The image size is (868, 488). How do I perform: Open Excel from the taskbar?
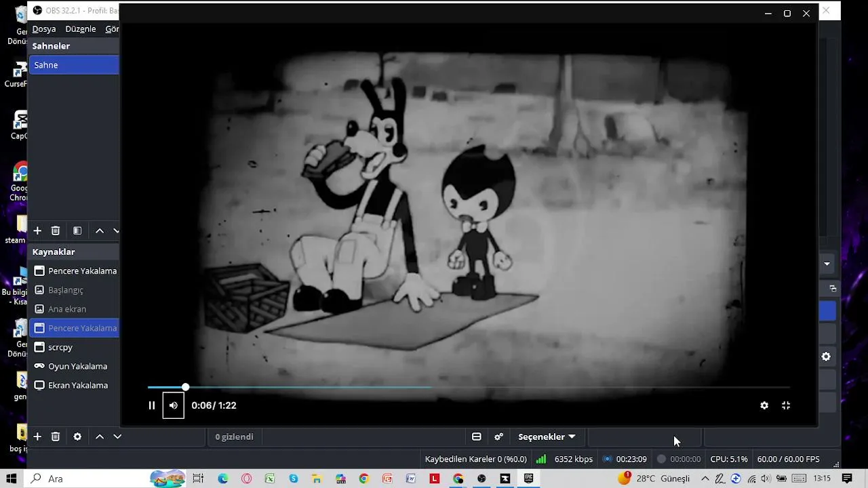point(270,479)
